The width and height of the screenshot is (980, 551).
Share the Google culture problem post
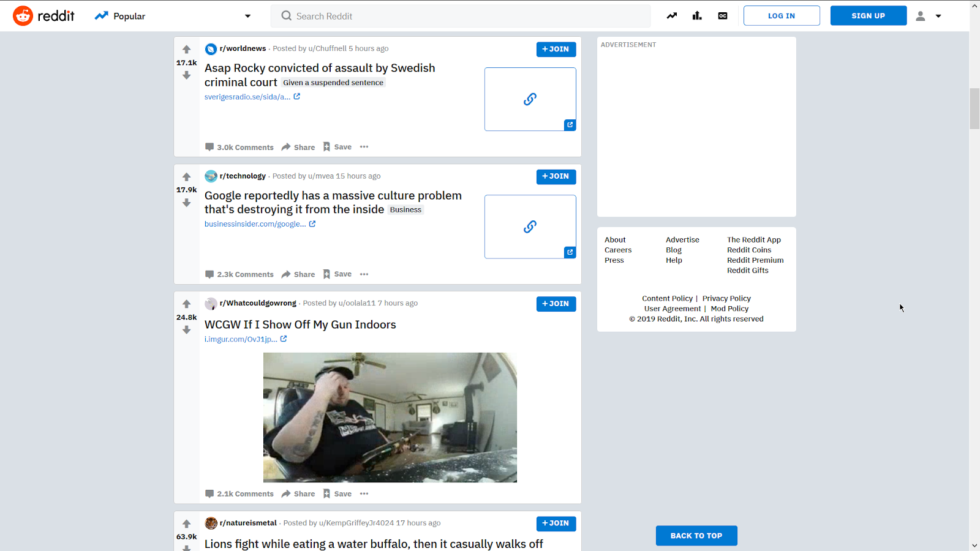click(x=298, y=274)
